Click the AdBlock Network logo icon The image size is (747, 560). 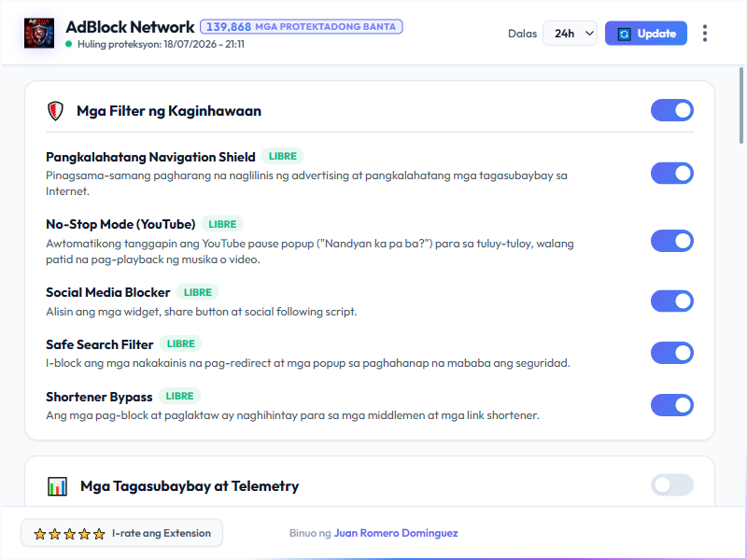click(39, 34)
